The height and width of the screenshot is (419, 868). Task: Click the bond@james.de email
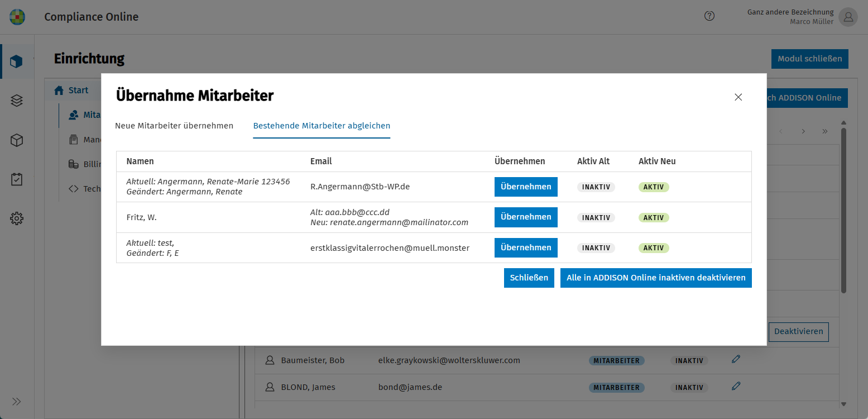pos(410,387)
